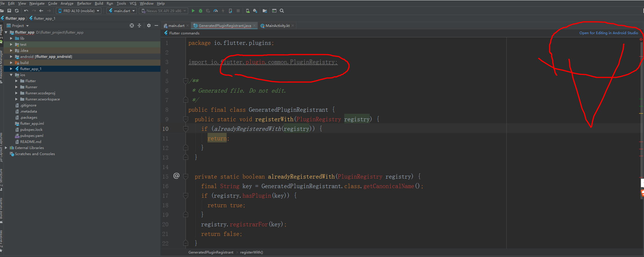Click the Stop square icon
Viewport: 644px width, 257px height.
click(238, 11)
